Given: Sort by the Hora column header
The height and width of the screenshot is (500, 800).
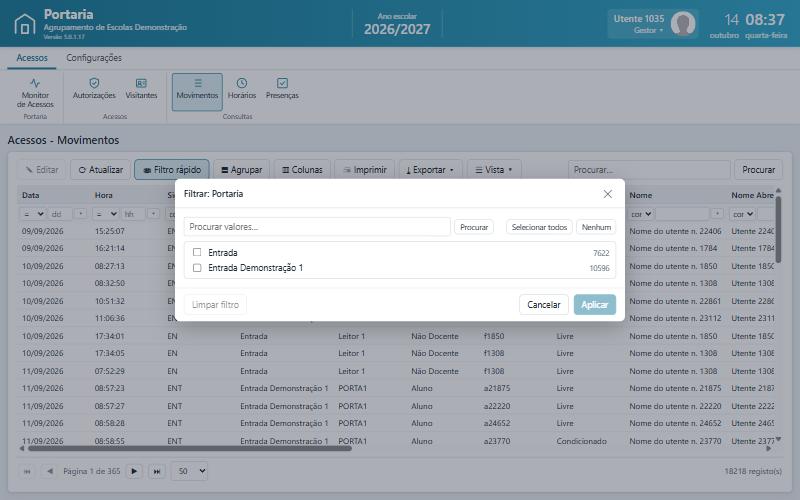Looking at the screenshot, I should click(x=104, y=195).
